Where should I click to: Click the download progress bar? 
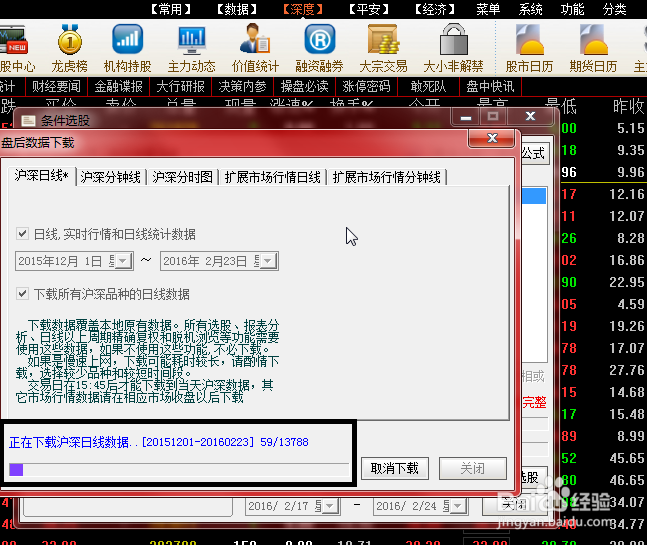(x=179, y=470)
